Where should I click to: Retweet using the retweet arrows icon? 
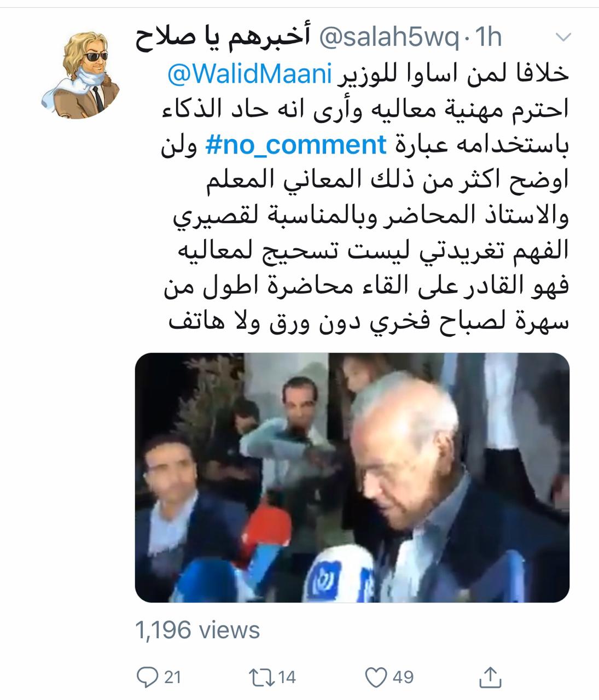[261, 678]
